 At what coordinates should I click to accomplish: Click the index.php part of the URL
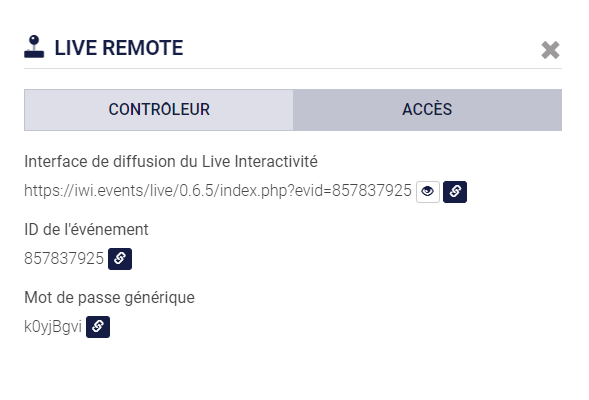(255, 191)
